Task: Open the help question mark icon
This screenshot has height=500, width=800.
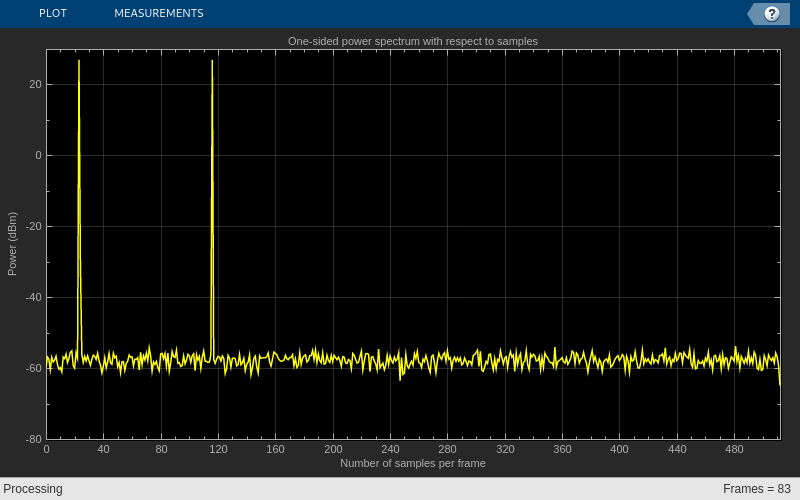Action: 771,14
